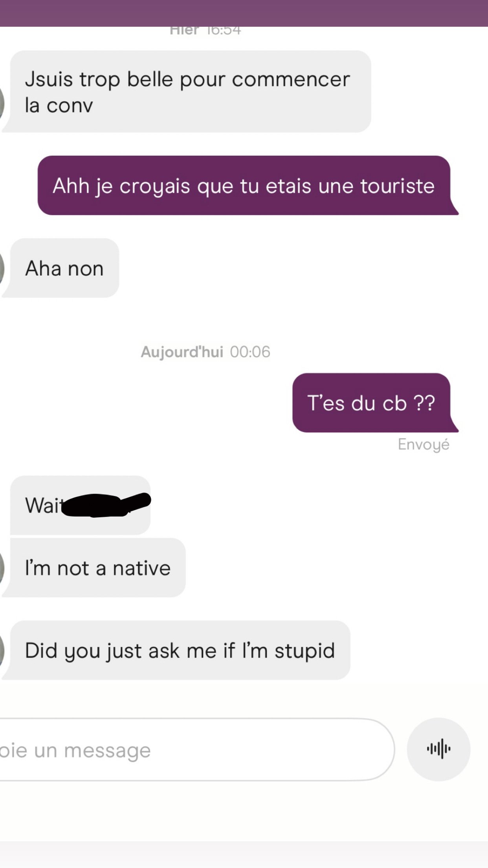Click the "Envoyé" delivery status label
Image resolution: width=488 pixels, height=868 pixels.
pos(424,445)
